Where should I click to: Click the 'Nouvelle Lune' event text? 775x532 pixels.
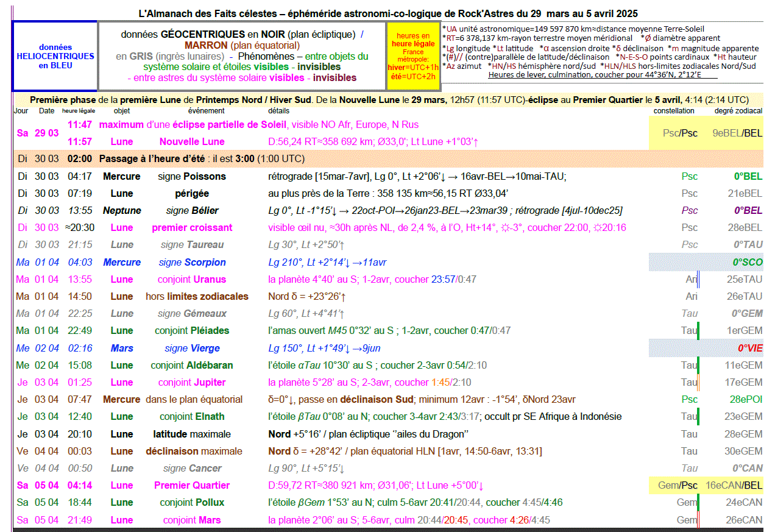[192, 142]
